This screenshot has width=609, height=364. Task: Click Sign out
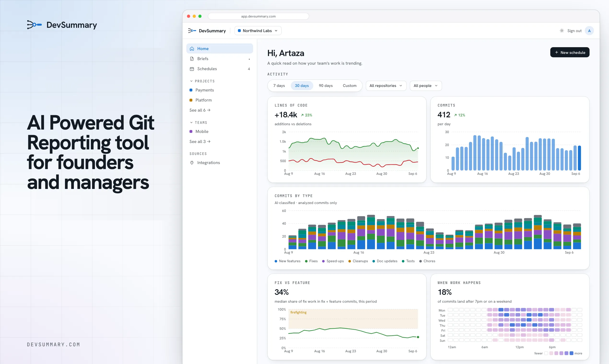[574, 31]
